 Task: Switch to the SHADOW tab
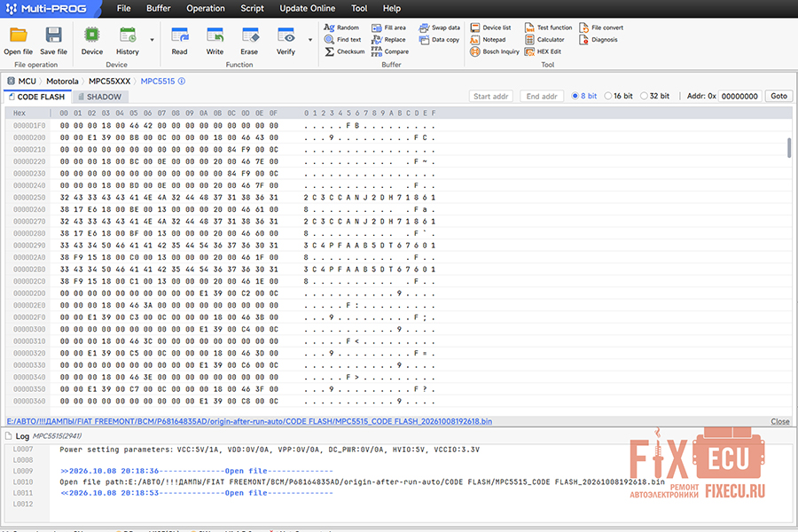[x=99, y=97]
